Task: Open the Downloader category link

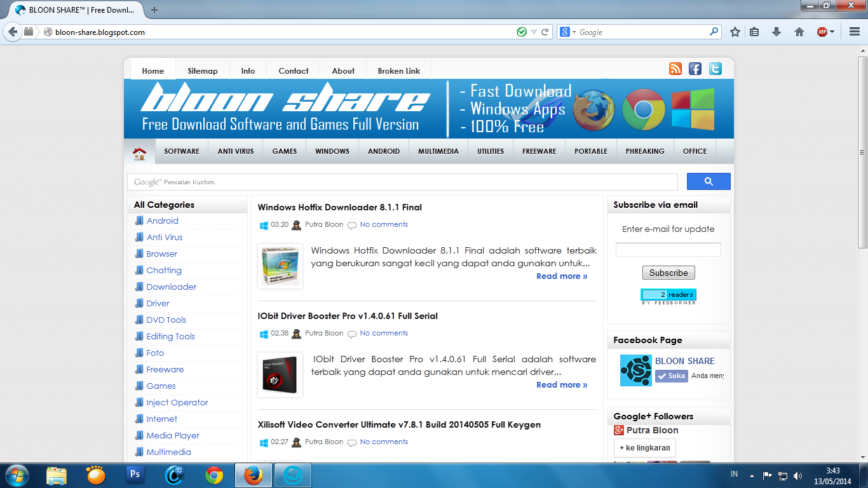Action: [172, 287]
